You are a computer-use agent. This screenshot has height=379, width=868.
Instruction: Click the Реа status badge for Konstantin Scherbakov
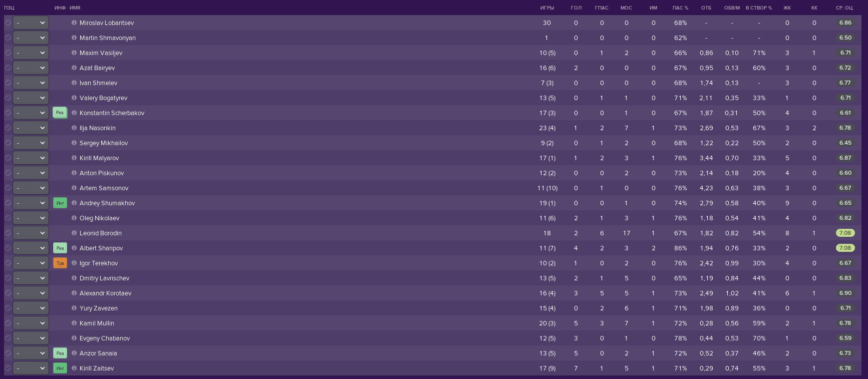click(x=60, y=113)
